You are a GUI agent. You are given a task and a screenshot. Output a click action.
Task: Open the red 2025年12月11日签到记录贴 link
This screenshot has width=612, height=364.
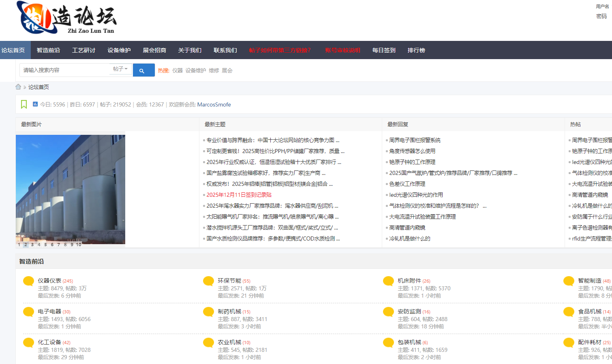(x=239, y=195)
